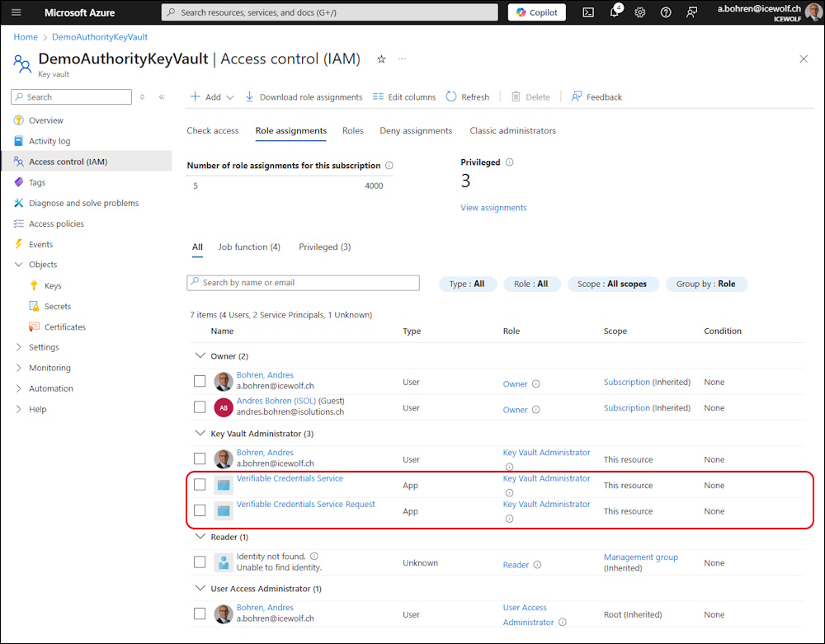Expand the Monitoring section
Viewport: 825px width, 644px height.
pyautogui.click(x=19, y=368)
